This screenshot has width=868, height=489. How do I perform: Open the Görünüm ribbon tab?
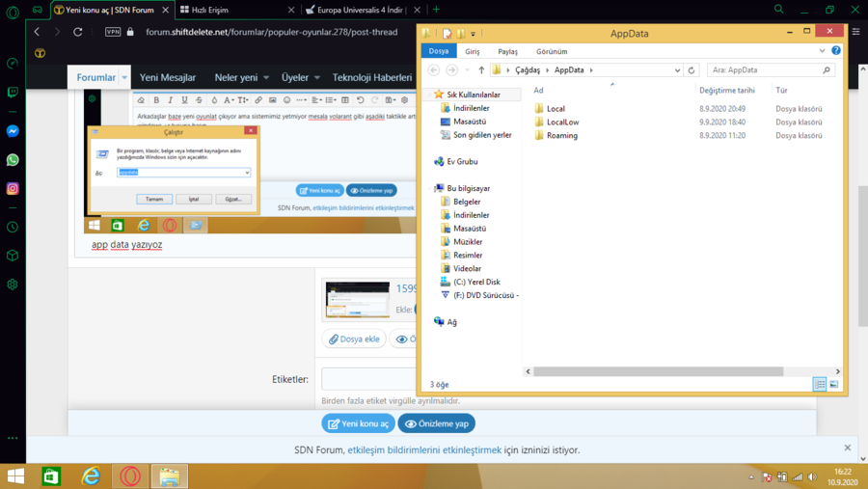pyautogui.click(x=551, y=51)
